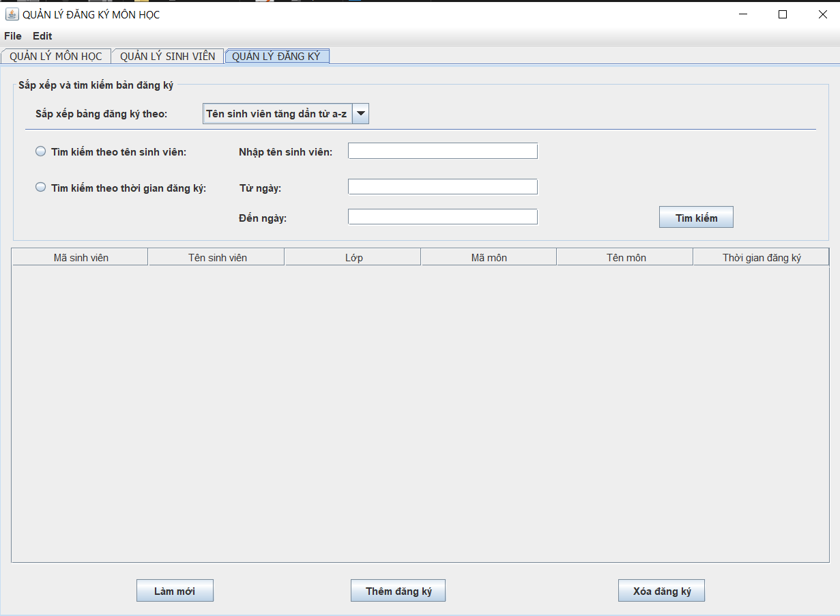Open the File menu
Viewport: 840px width, 616px height.
(x=13, y=36)
